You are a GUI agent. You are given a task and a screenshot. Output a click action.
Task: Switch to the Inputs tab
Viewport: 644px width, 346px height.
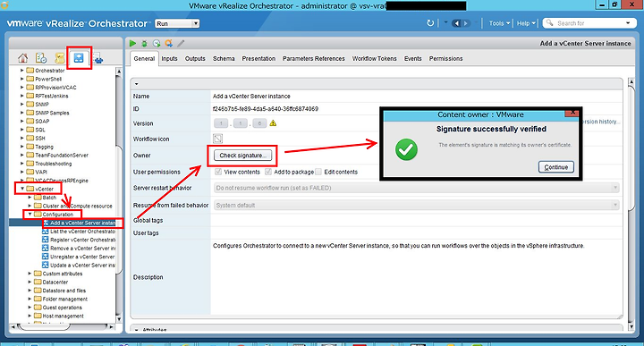point(169,59)
